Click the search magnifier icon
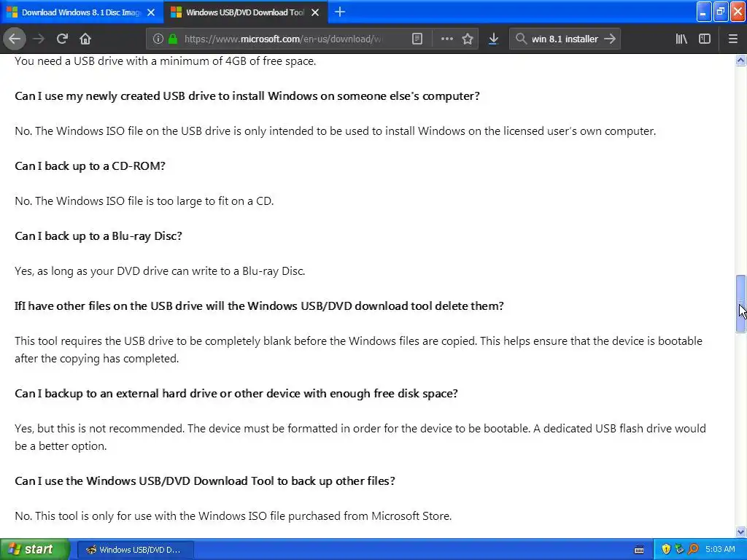Screen dimensions: 747x560 point(521,39)
